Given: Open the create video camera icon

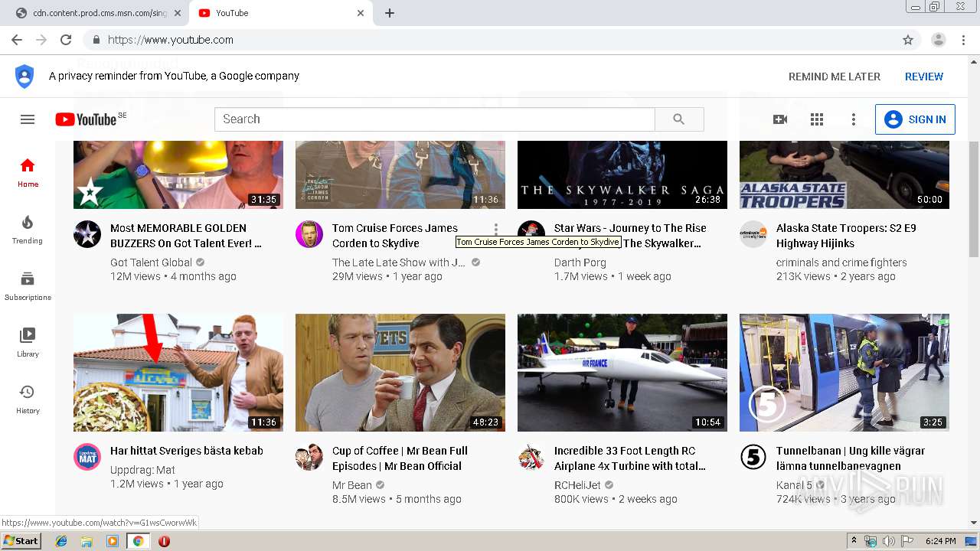Looking at the screenshot, I should click(x=780, y=119).
